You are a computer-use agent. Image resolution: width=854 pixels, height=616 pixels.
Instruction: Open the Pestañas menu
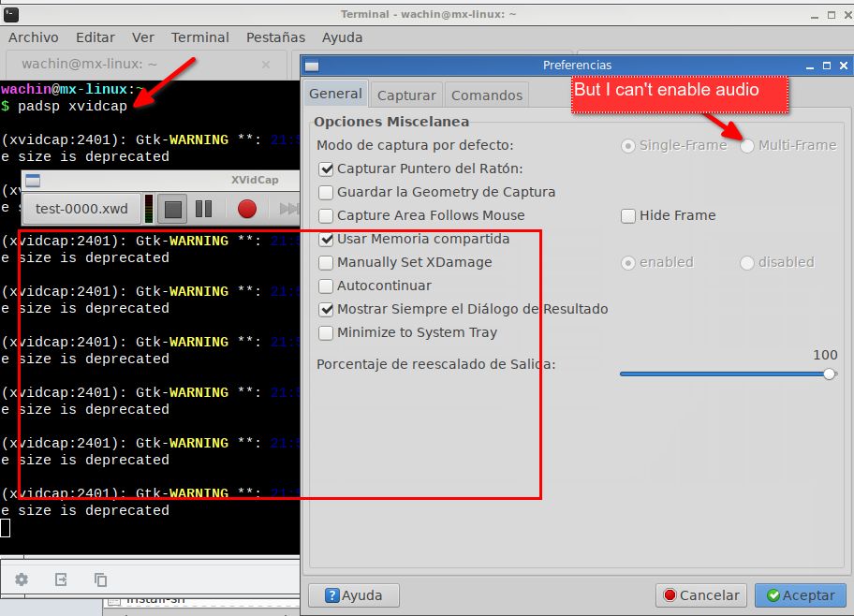point(275,37)
